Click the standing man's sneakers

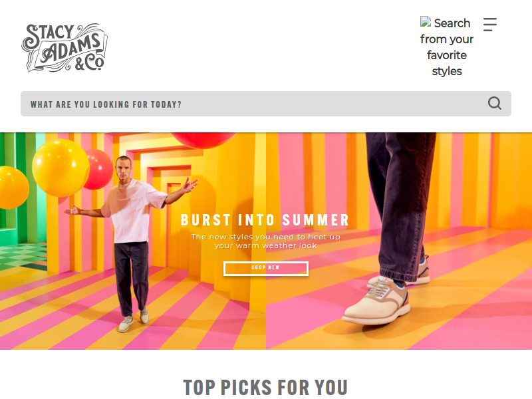coord(134,320)
